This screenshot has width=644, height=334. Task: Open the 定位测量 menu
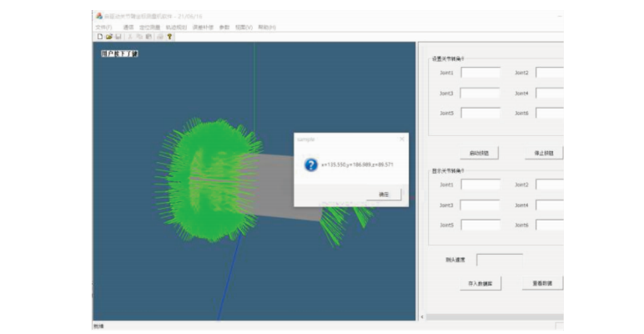(x=150, y=28)
